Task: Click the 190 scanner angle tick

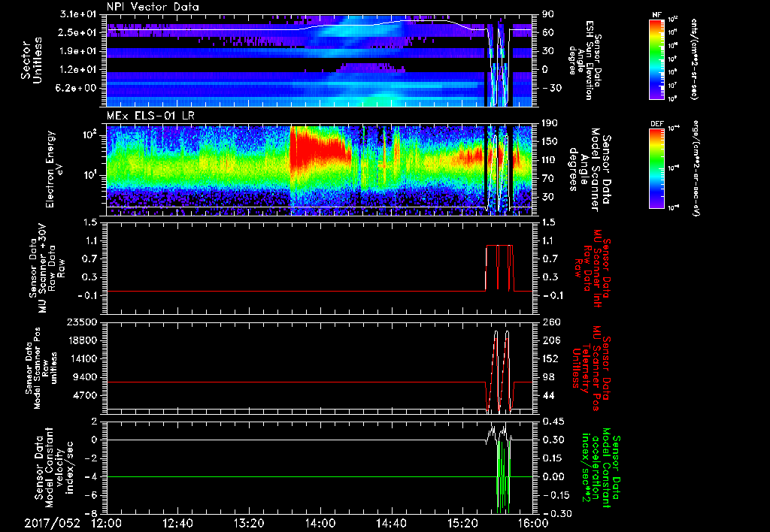Action: (x=550, y=123)
